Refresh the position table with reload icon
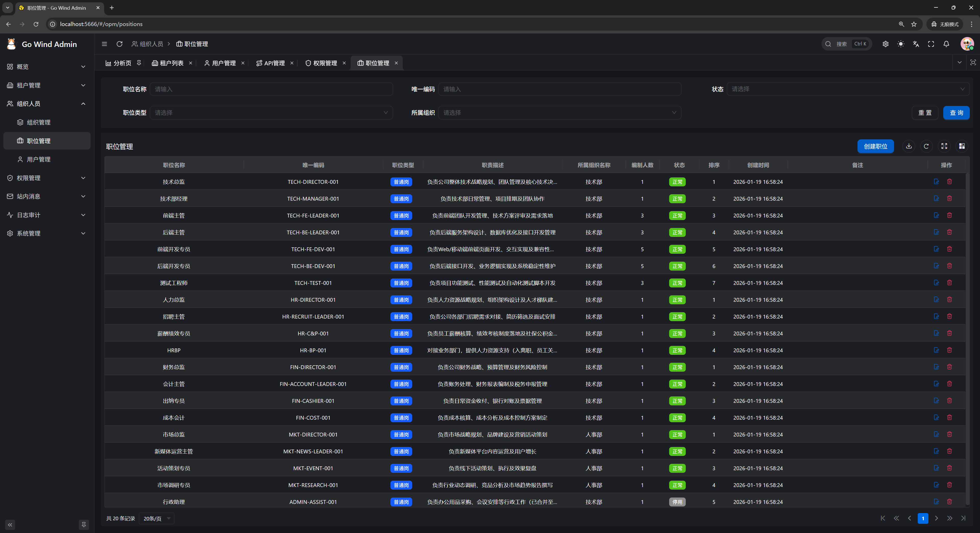The height and width of the screenshot is (533, 980). (926, 146)
